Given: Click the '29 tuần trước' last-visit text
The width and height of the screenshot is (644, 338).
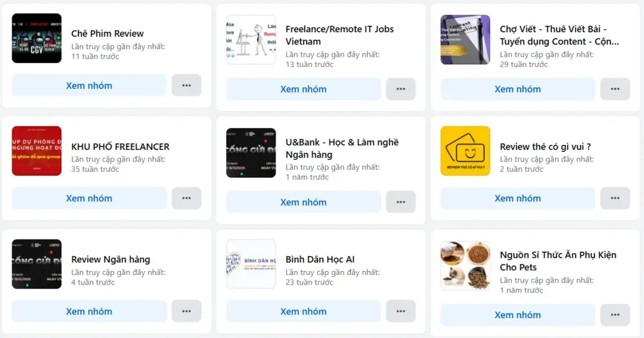Looking at the screenshot, I should (524, 64).
